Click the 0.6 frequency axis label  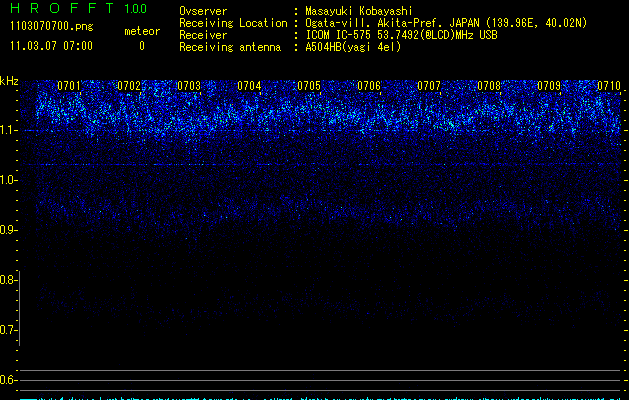coord(7,380)
